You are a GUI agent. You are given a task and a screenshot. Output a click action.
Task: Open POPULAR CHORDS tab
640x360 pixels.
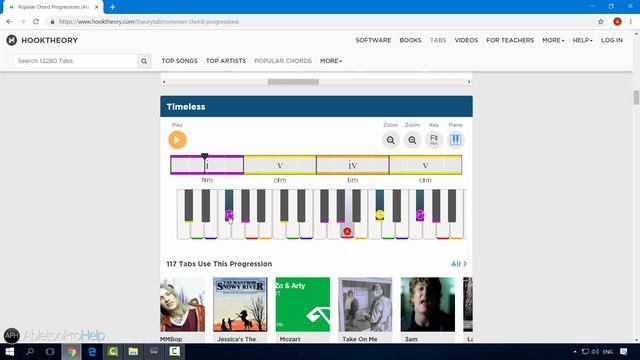pyautogui.click(x=283, y=61)
